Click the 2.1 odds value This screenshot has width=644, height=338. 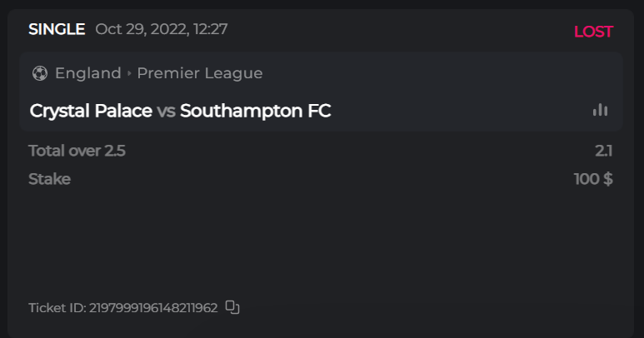(x=604, y=151)
